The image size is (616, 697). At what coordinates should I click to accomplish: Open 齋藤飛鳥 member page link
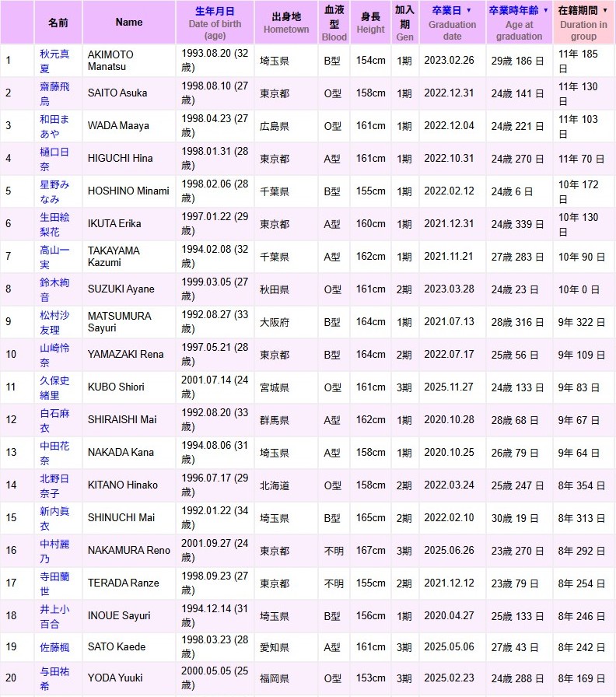pyautogui.click(x=54, y=93)
